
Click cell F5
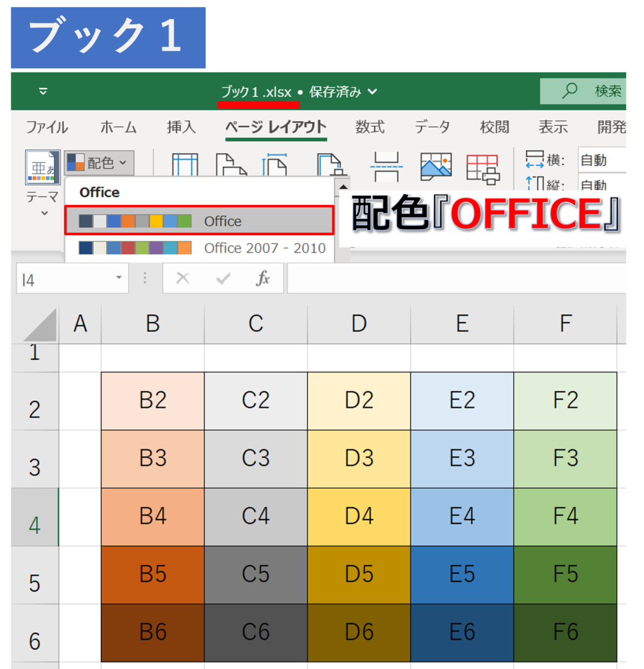[565, 575]
